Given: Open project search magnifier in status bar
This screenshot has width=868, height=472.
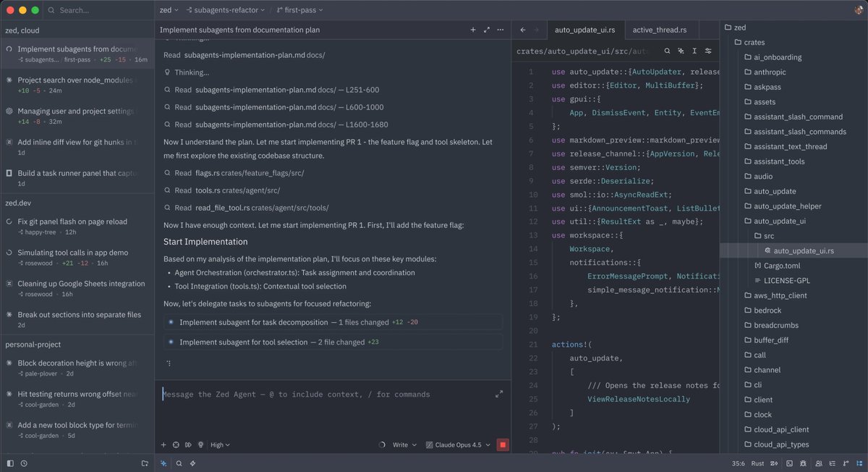Looking at the screenshot, I should pyautogui.click(x=179, y=463).
